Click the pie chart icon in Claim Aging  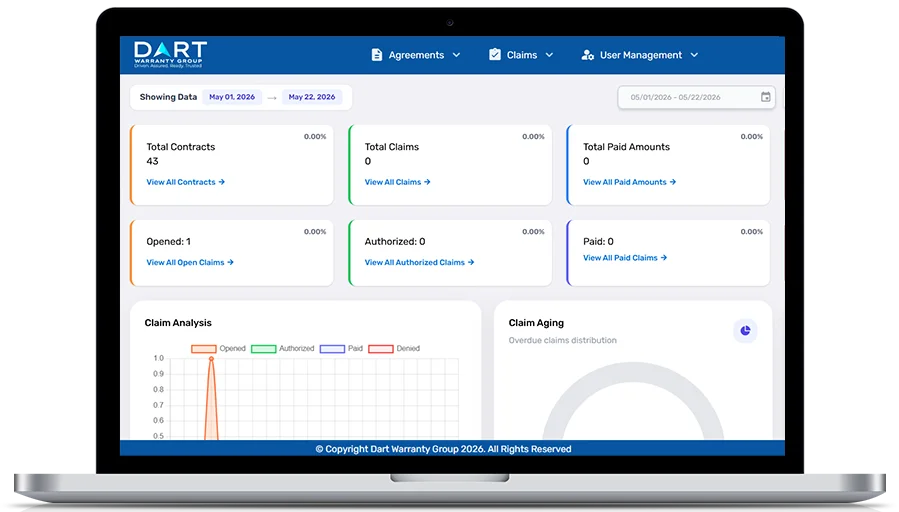click(x=745, y=330)
